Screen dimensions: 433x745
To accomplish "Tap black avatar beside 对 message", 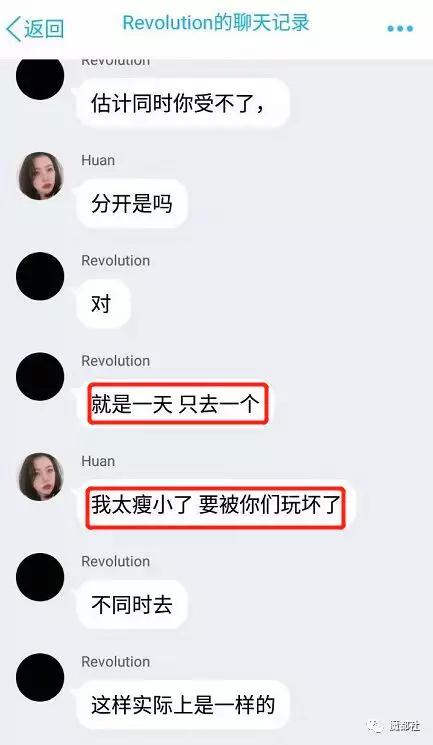I will pyautogui.click(x=40, y=276).
